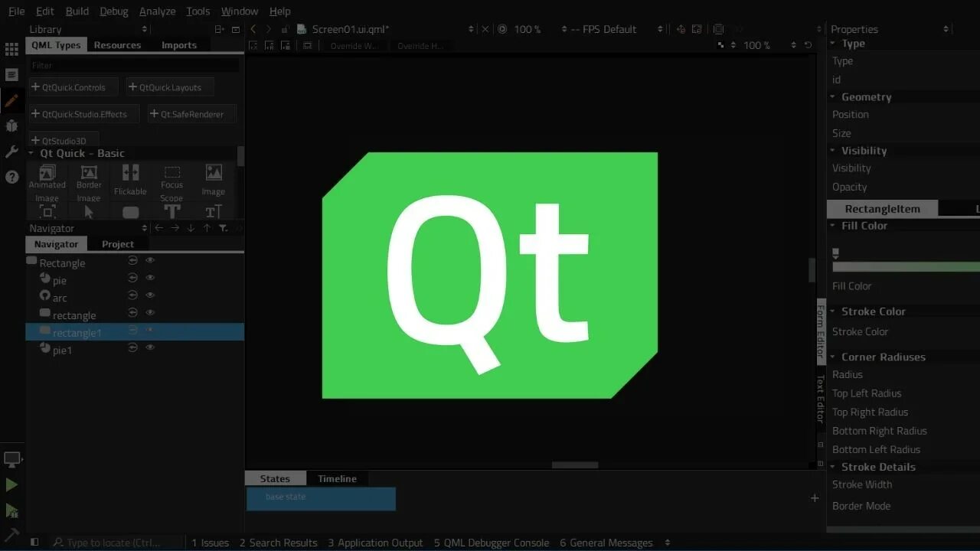Toggle visibility eye for the pie item
This screenshot has height=551, width=980.
pos(150,278)
